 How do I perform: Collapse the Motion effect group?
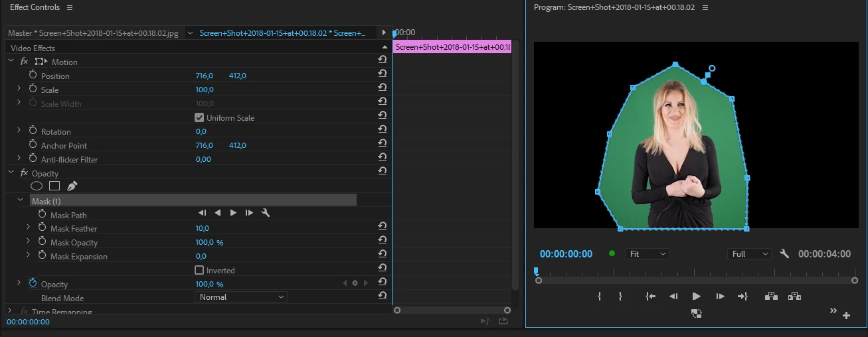(x=11, y=61)
